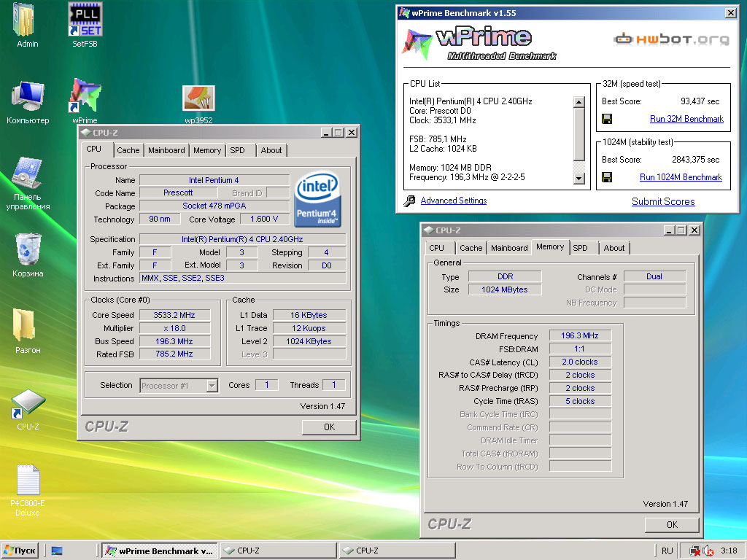Click the floppy save icon for 32M score

(607, 119)
